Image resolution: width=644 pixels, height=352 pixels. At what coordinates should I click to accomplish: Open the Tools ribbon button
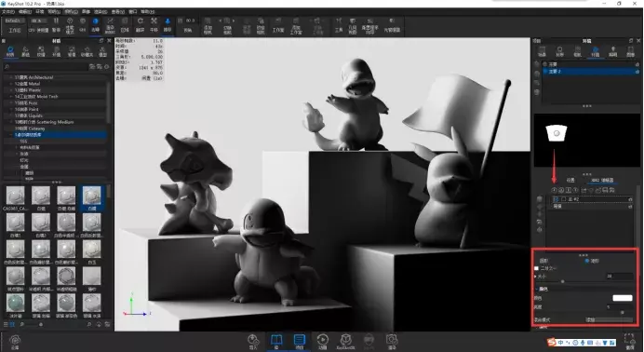pyautogui.click(x=339, y=25)
